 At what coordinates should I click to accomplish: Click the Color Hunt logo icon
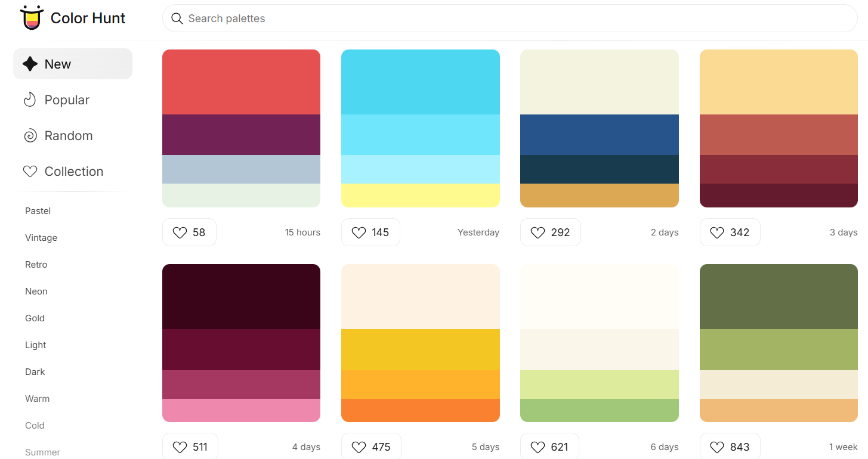[x=32, y=18]
